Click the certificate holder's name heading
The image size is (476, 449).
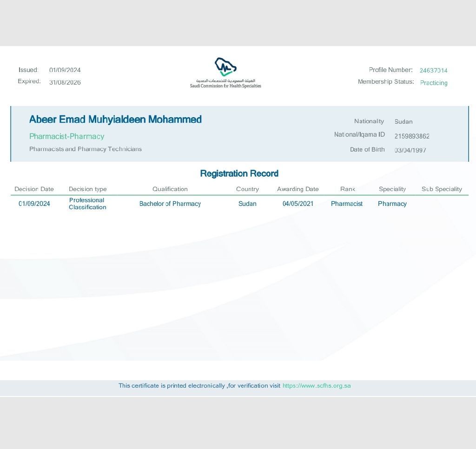(x=115, y=119)
